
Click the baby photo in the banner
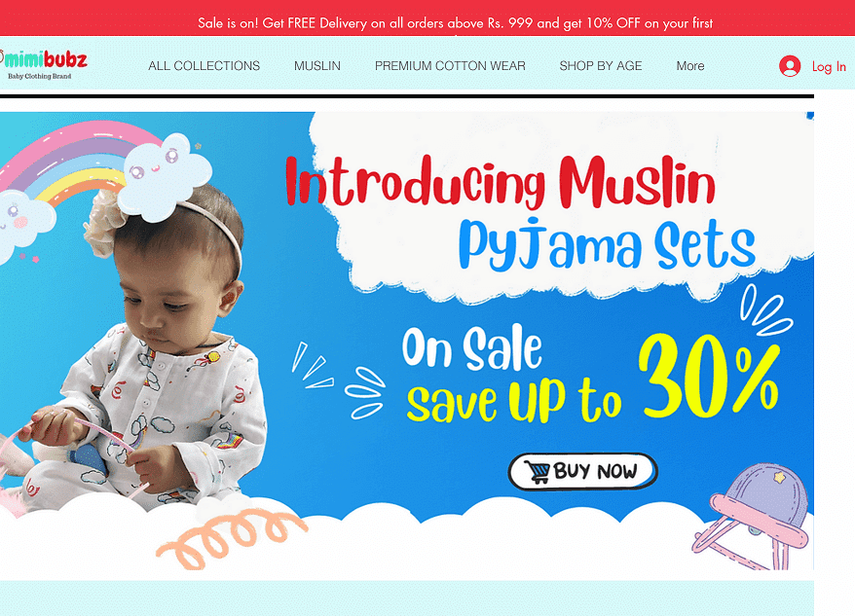tap(142, 349)
